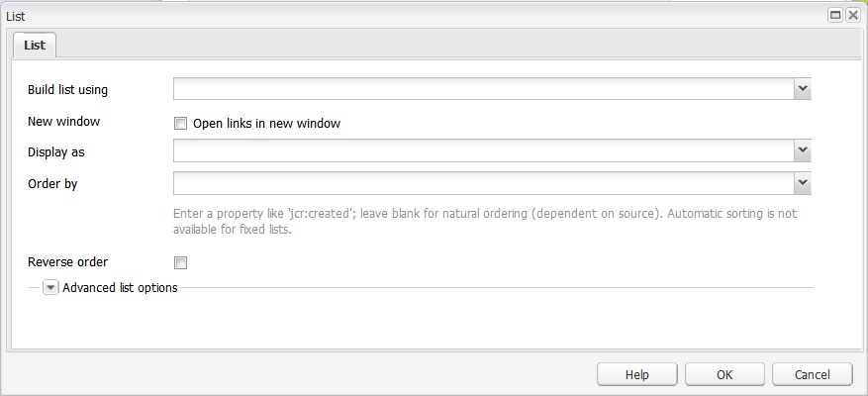The image size is (868, 396).
Task: Expand the Display as dropdown arrow
Action: [802, 151]
